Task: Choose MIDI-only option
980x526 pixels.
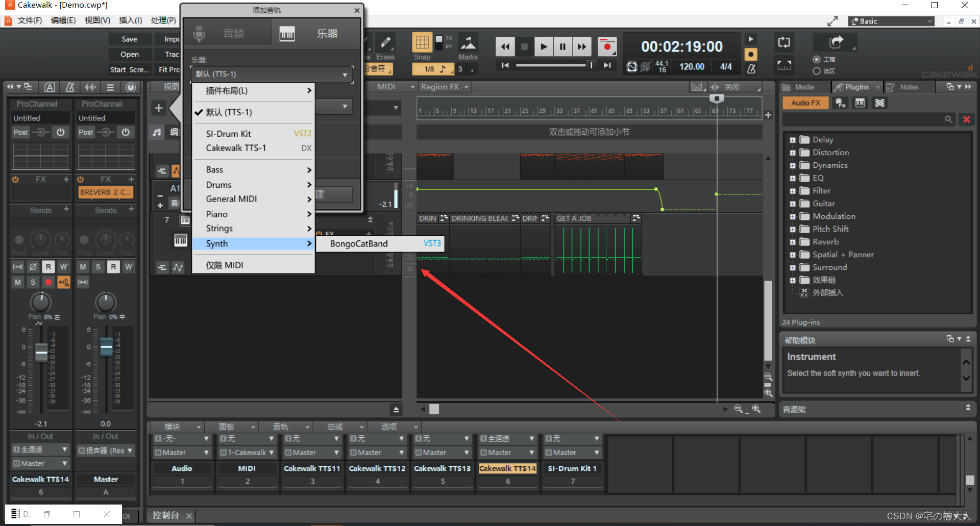Action: pos(253,265)
